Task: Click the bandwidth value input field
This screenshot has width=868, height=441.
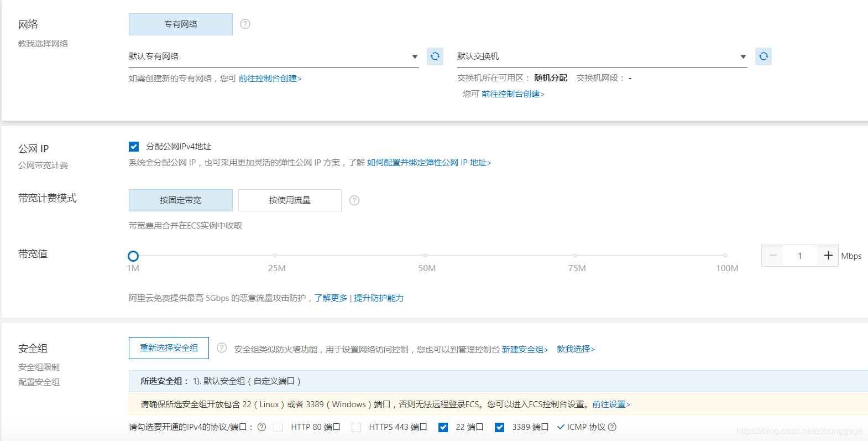Action: click(800, 256)
